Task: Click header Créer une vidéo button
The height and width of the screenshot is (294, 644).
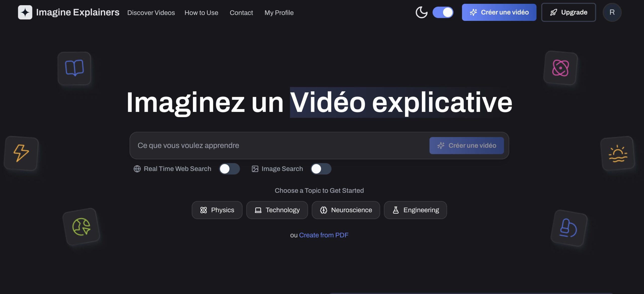Action: 499,12
